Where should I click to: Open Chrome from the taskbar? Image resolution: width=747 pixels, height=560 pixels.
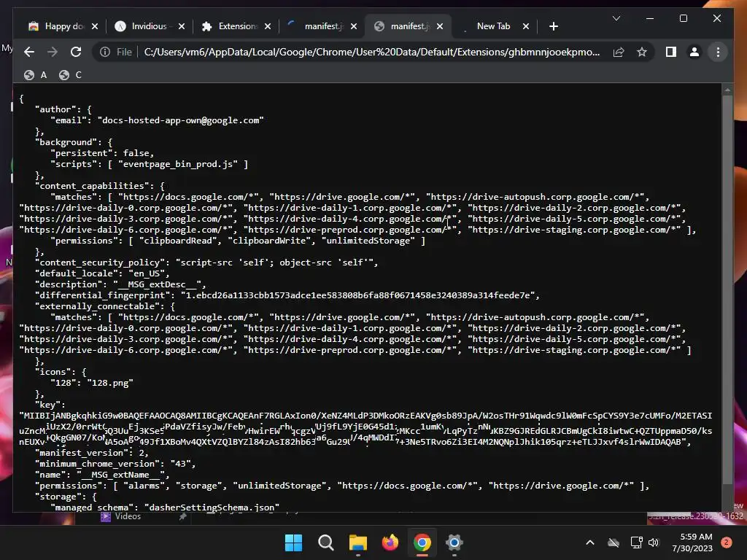click(x=422, y=542)
